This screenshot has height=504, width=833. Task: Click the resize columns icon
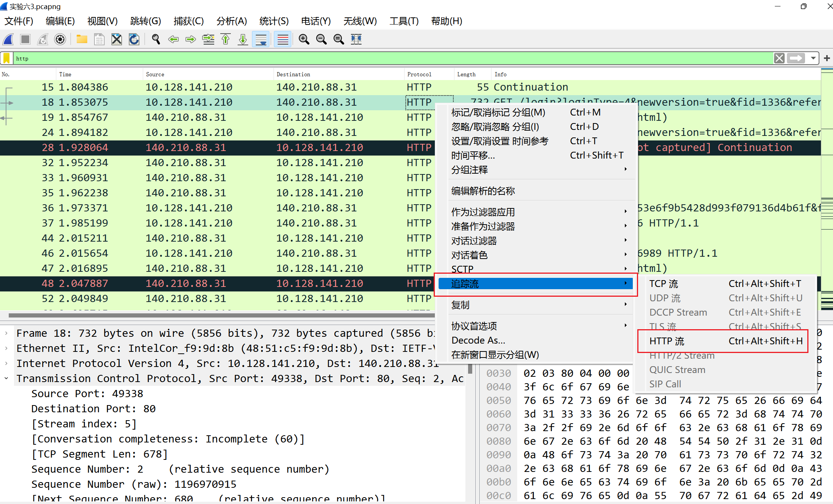pyautogui.click(x=356, y=39)
